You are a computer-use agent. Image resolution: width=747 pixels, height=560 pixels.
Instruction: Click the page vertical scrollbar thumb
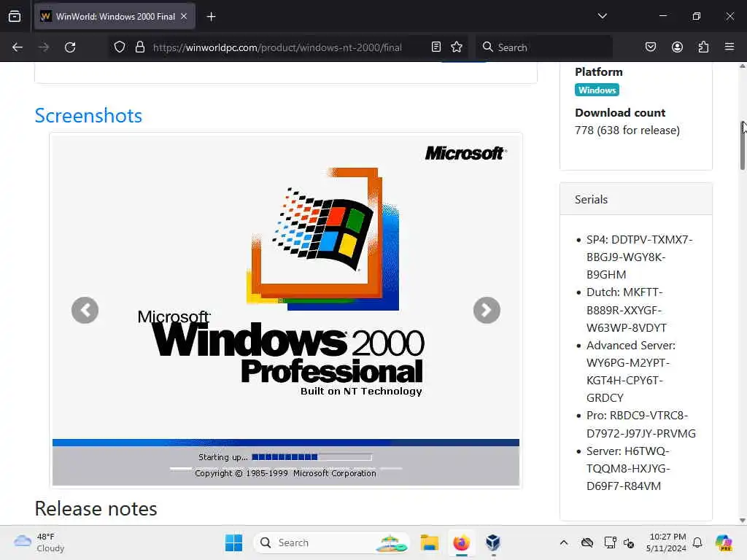pos(742,145)
